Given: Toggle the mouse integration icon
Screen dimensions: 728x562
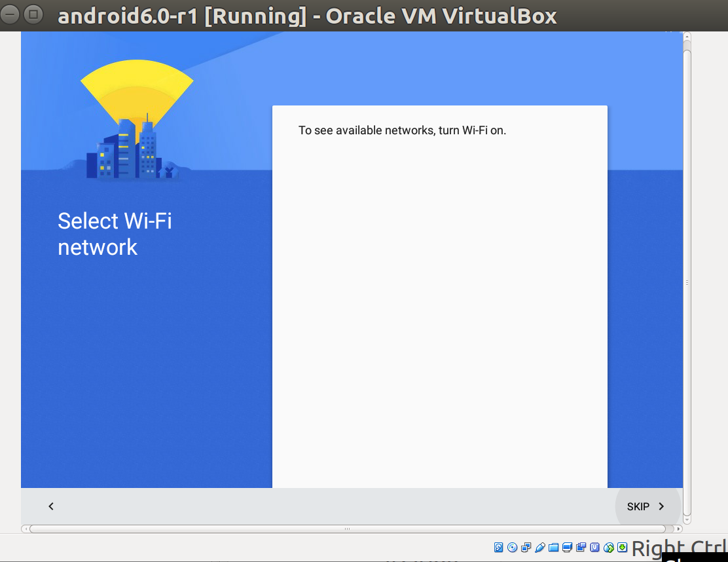Looking at the screenshot, I should click(x=608, y=548).
